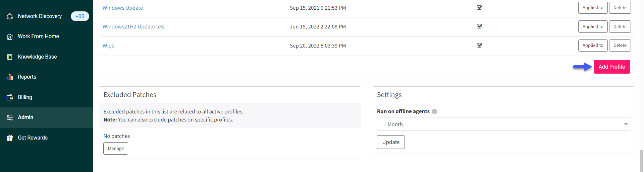Click the Reports bar chart icon

pyautogui.click(x=10, y=77)
